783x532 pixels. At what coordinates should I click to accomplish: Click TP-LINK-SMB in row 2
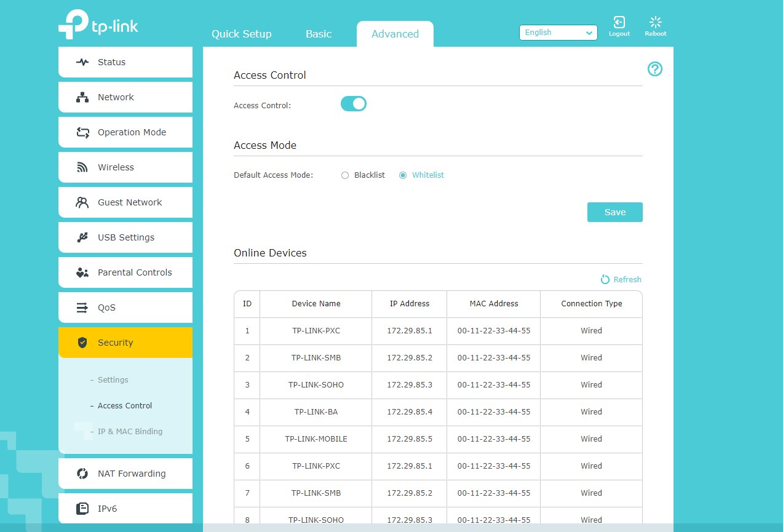coord(316,358)
